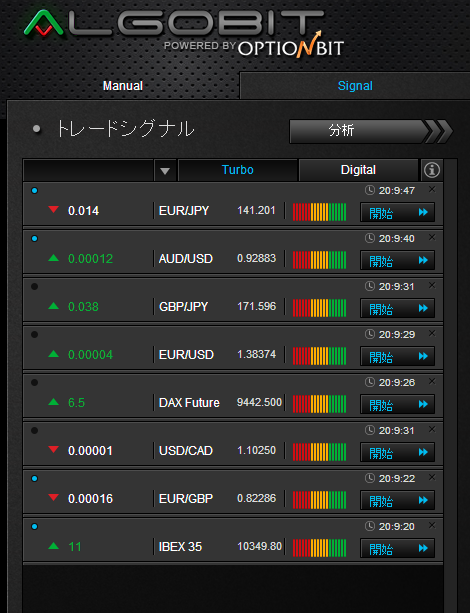Dismiss the GBP/JPY signal row

432,285
